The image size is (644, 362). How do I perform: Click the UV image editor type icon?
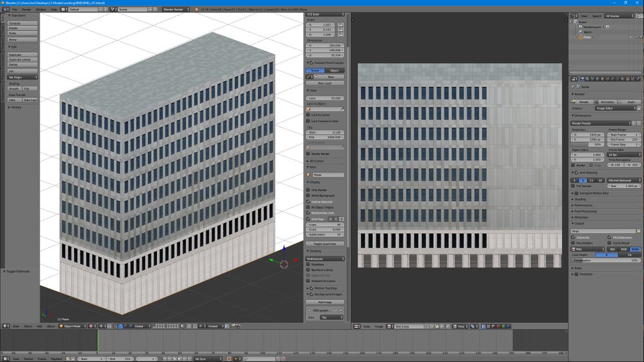[x=357, y=326]
